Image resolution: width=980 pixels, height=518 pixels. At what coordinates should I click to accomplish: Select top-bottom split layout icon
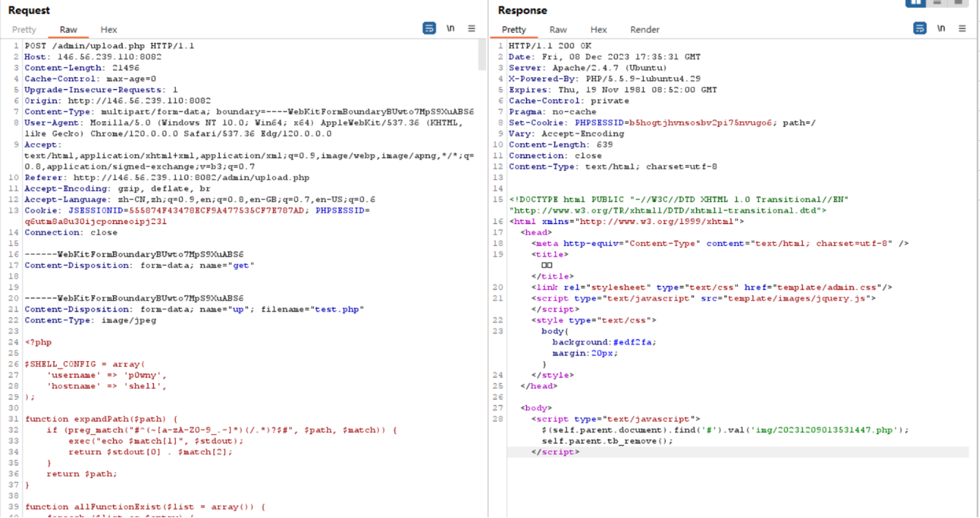pos(937,3)
